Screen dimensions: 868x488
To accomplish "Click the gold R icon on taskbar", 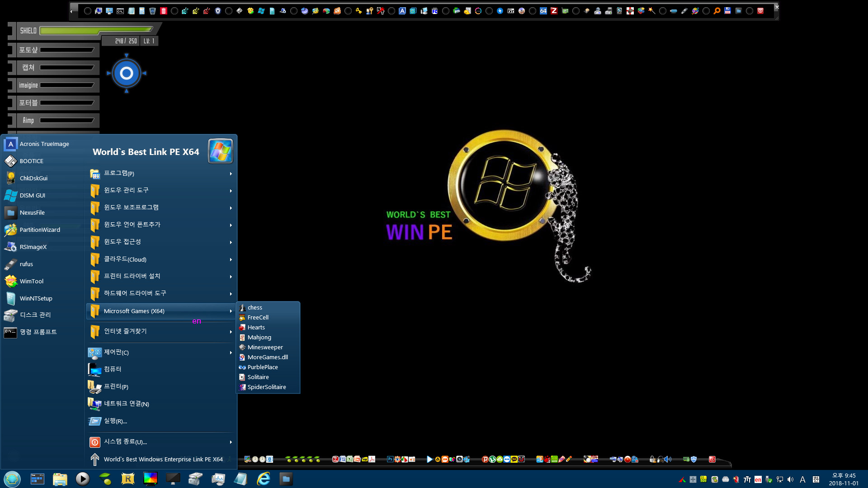I will click(127, 479).
